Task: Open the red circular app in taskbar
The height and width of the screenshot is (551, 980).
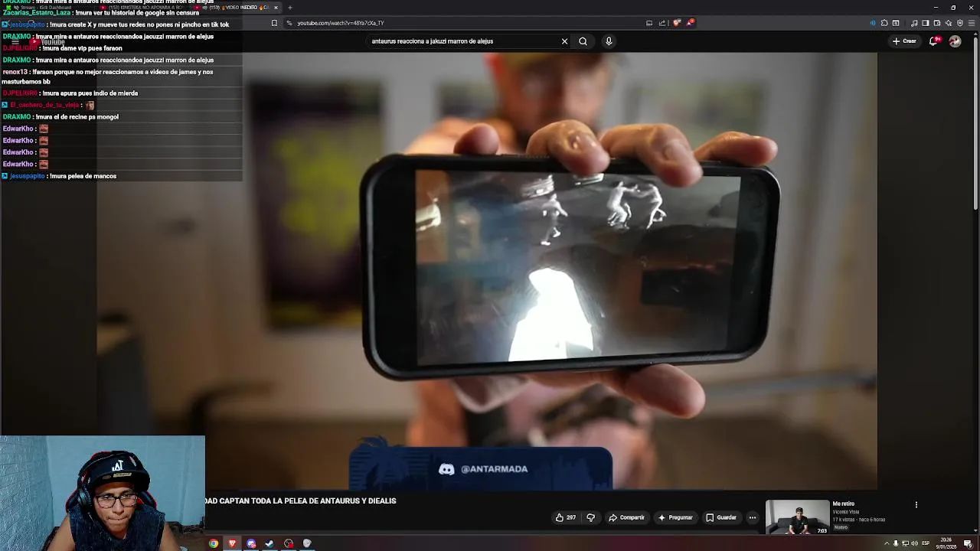Action: pyautogui.click(x=289, y=543)
